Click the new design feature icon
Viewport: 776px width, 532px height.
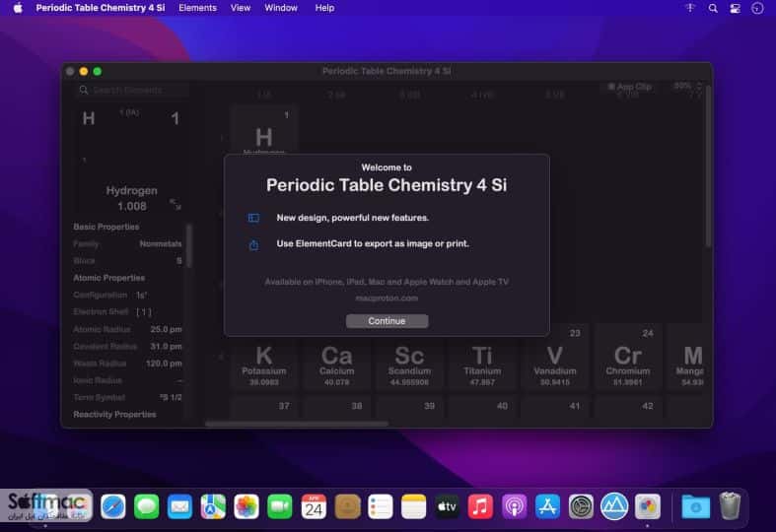click(x=253, y=218)
